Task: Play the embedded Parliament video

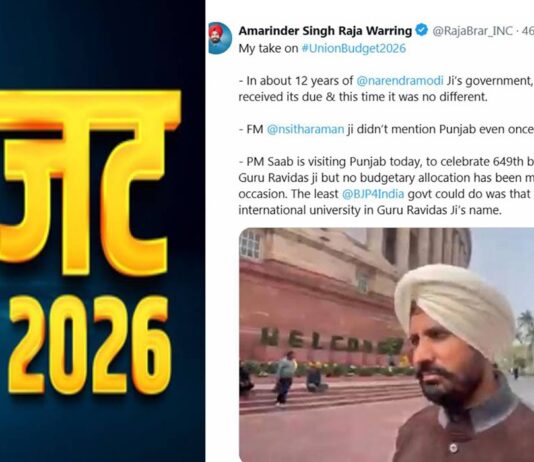Action: click(387, 345)
